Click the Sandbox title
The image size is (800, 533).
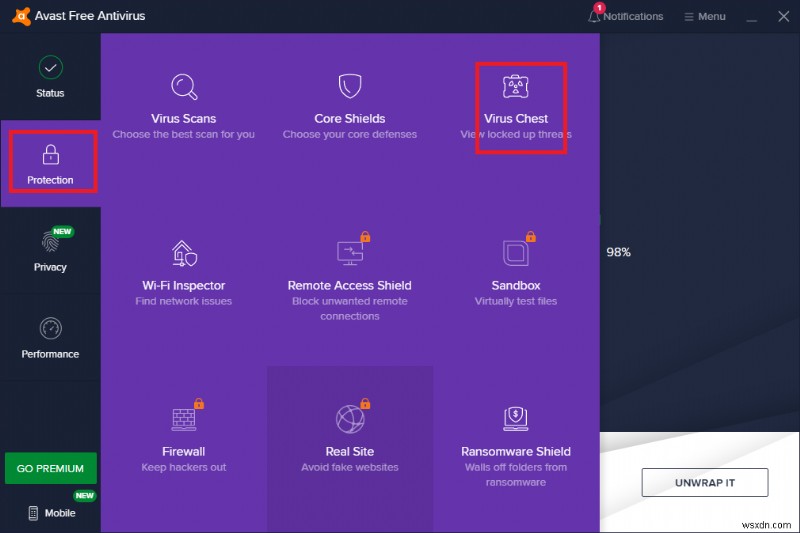516,286
